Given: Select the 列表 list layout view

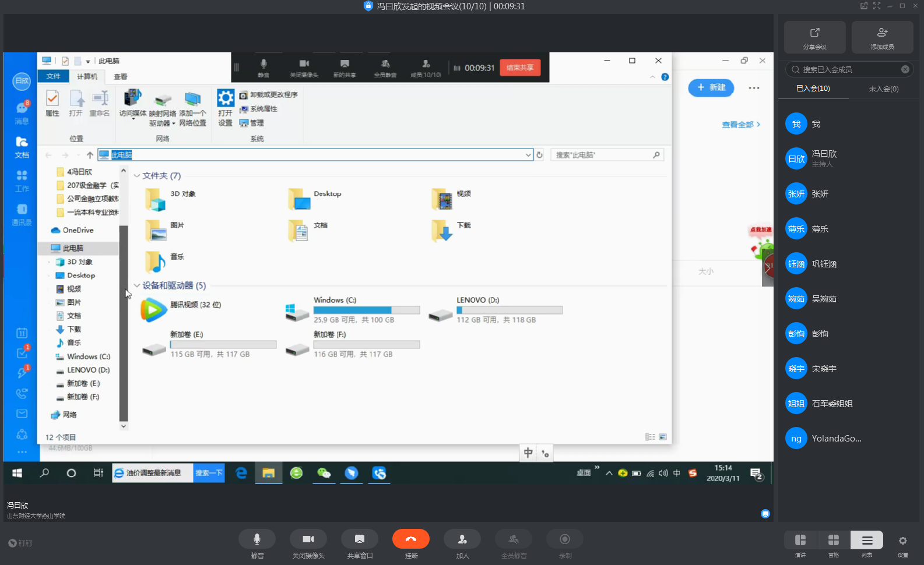Looking at the screenshot, I should (867, 541).
